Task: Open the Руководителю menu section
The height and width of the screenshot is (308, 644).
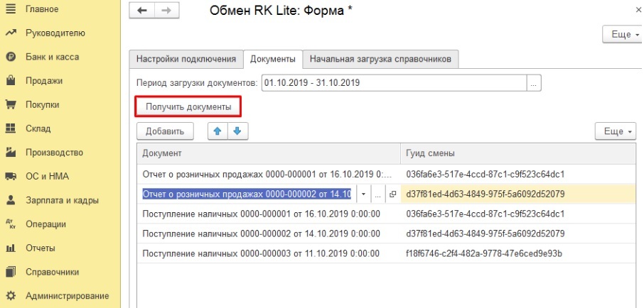Action: point(55,33)
